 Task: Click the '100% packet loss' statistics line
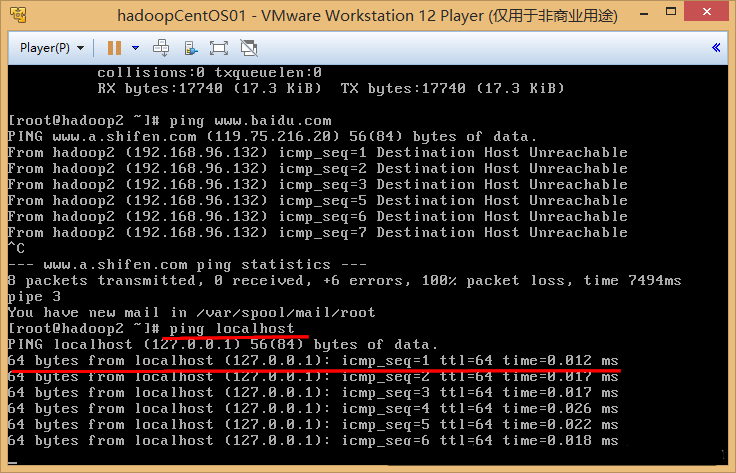(x=345, y=281)
